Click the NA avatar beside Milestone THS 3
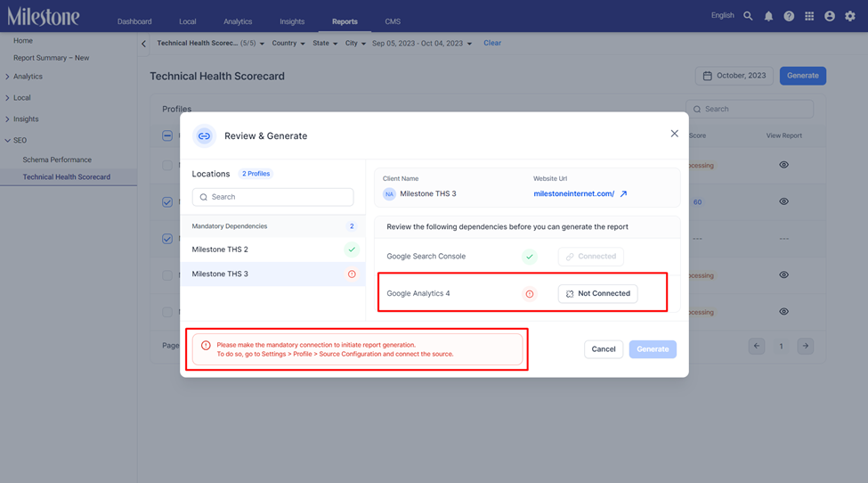This screenshot has height=483, width=868. [389, 194]
